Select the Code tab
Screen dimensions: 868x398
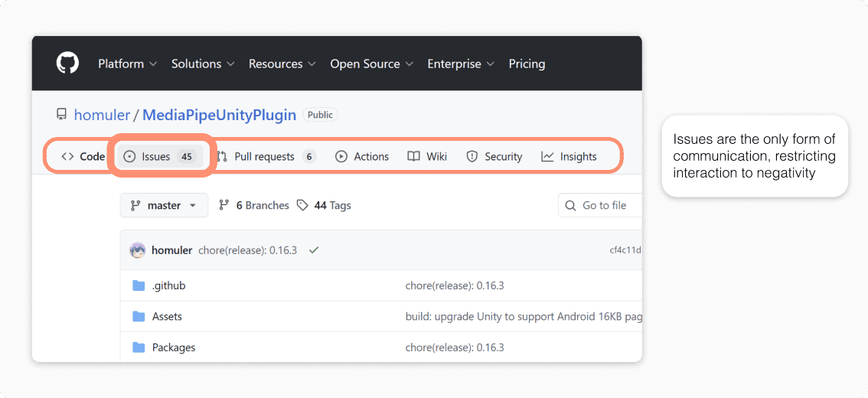pyautogui.click(x=83, y=157)
